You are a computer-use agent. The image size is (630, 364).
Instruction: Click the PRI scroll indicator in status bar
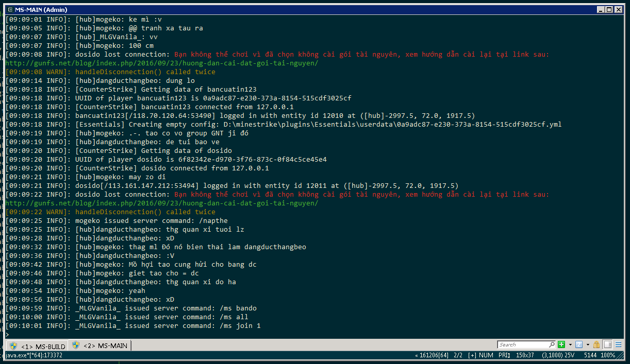point(504,355)
